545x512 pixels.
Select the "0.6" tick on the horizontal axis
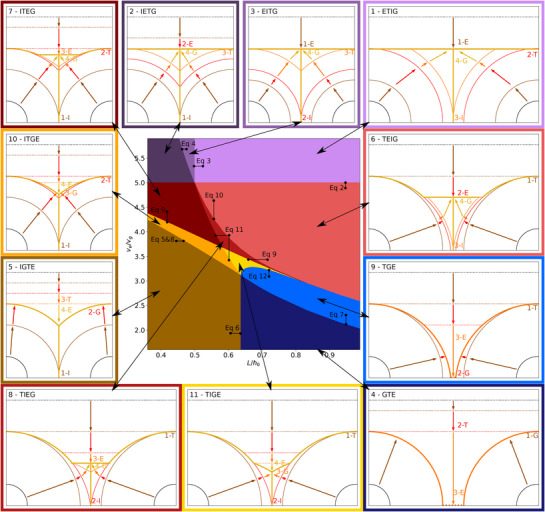coord(228,355)
